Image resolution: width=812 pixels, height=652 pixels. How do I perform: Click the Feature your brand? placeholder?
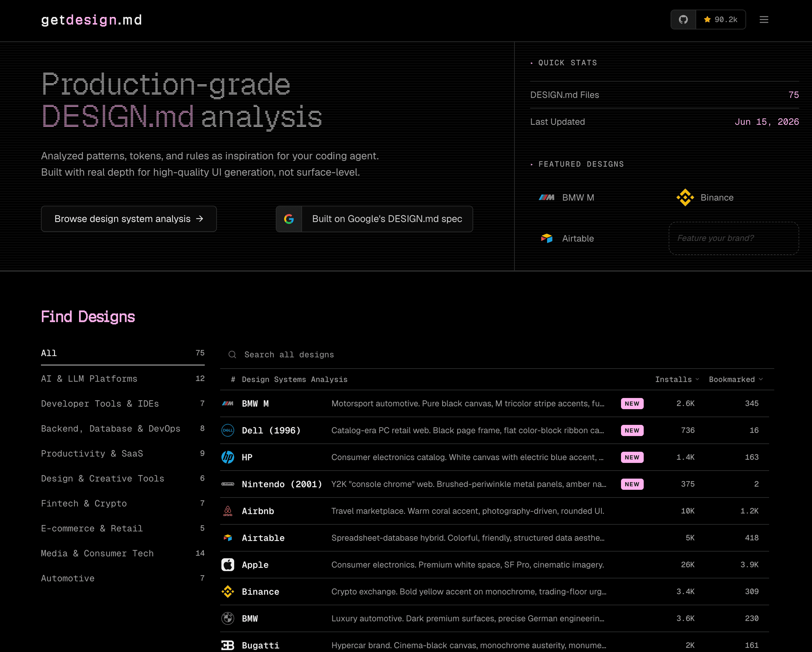tap(733, 238)
